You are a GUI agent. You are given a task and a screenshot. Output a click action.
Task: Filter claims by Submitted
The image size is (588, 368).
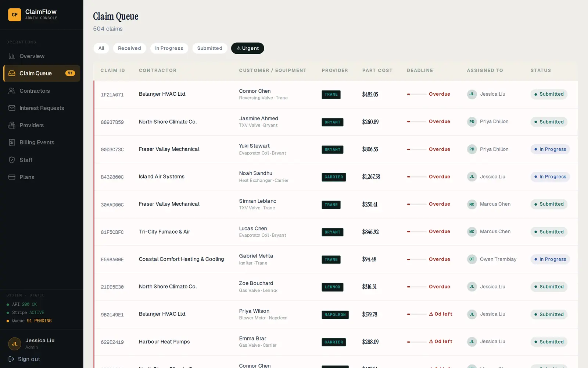tap(210, 48)
